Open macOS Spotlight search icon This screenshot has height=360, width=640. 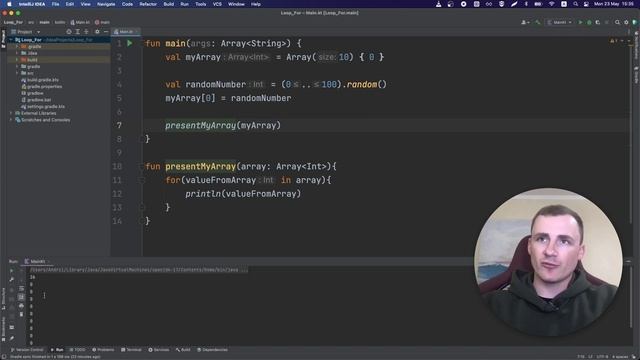[x=575, y=4]
